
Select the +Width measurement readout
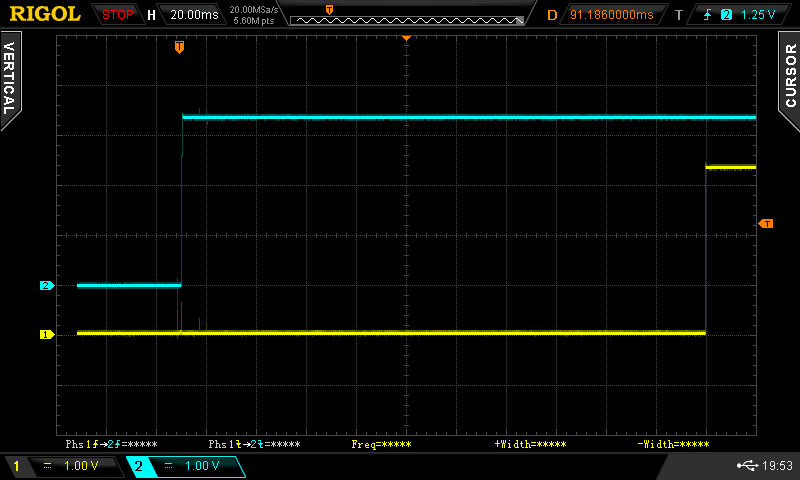530,443
